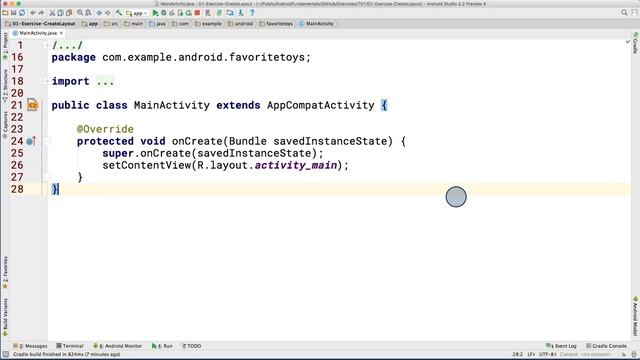Select the main breadcrumb folder

point(134,24)
